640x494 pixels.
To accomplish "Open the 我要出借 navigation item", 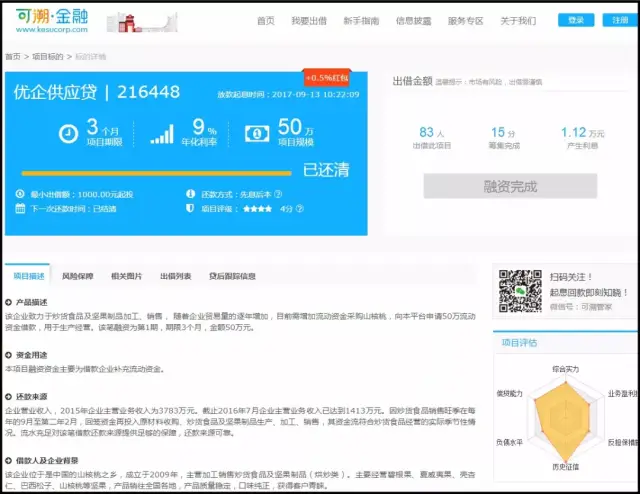I will coord(309,20).
